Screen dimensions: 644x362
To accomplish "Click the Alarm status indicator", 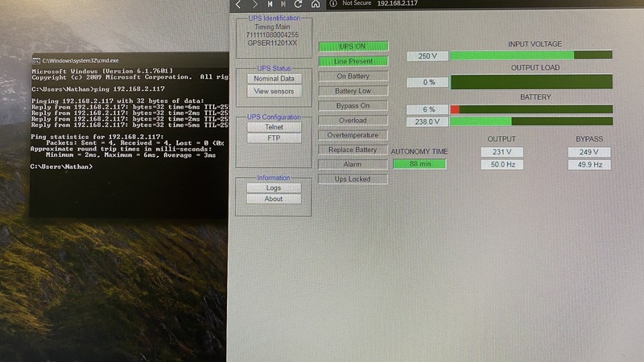I will point(353,164).
